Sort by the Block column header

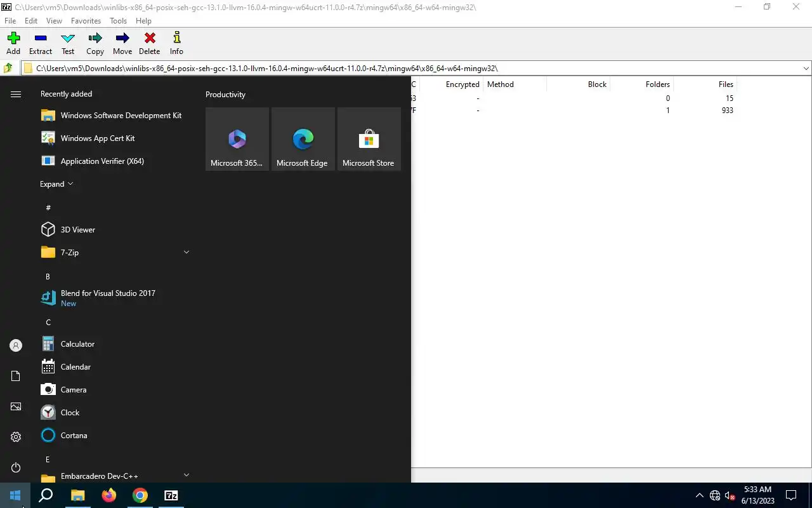coord(578,84)
